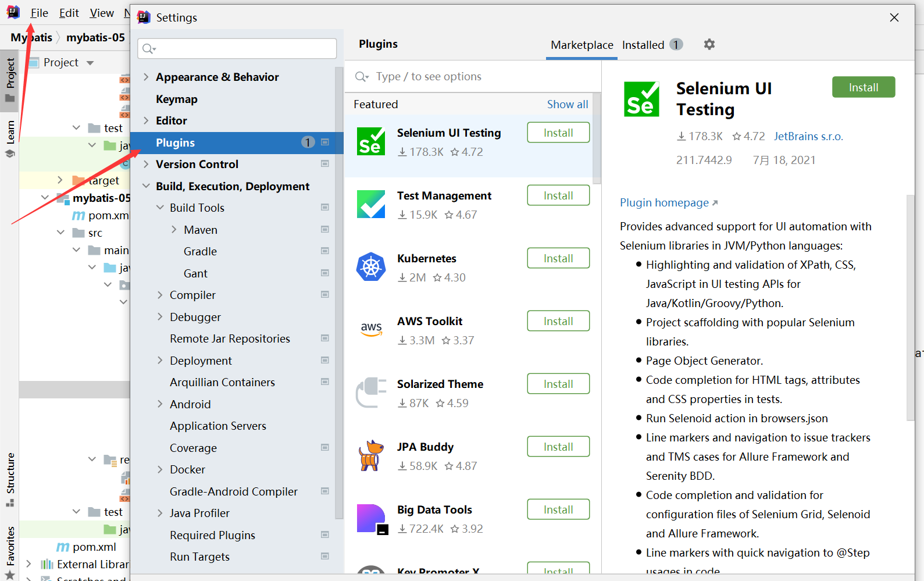924x581 pixels.
Task: Open the Edit menu
Action: [x=69, y=13]
